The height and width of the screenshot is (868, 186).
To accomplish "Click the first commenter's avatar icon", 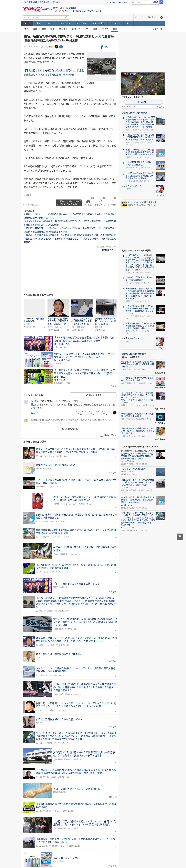I will (26, 402).
